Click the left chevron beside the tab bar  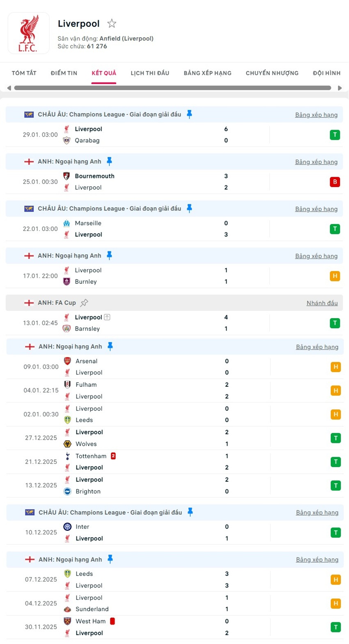(9, 88)
